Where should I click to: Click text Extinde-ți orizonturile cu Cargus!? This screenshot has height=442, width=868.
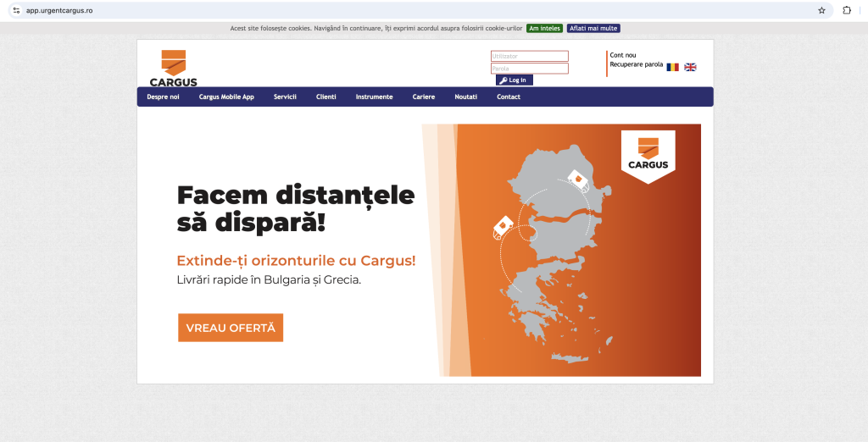tap(296, 261)
